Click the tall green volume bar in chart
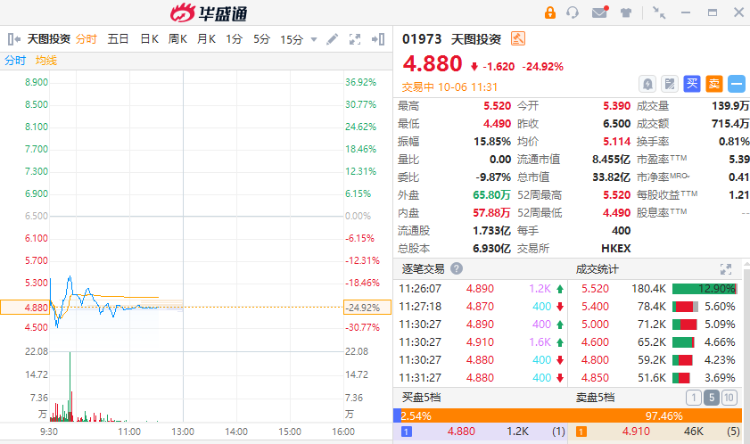This screenshot has width=750, height=444. (70, 387)
